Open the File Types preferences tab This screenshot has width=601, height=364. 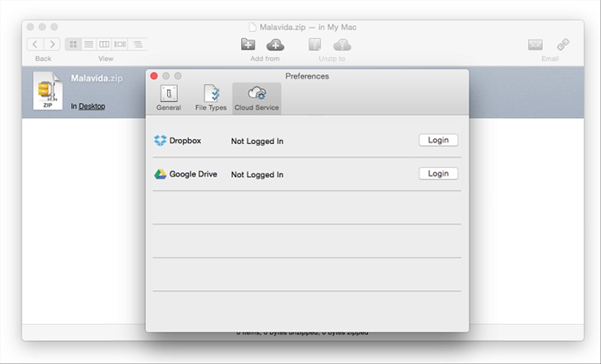[x=211, y=98]
